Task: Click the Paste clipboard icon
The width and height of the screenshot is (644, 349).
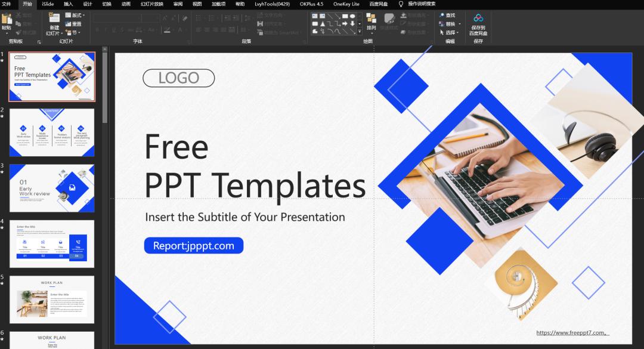Action: pyautogui.click(x=7, y=19)
